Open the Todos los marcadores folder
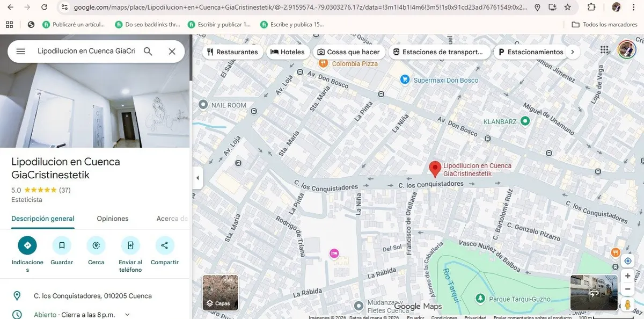The height and width of the screenshot is (319, 644). 604,24
